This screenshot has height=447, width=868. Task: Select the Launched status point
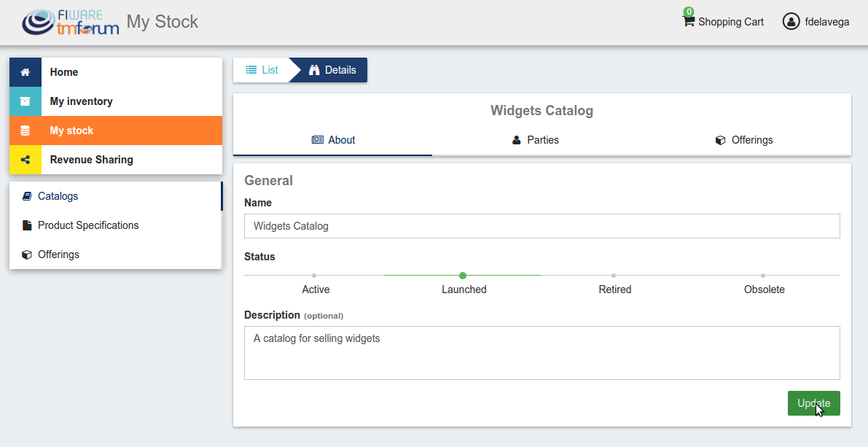click(x=463, y=276)
